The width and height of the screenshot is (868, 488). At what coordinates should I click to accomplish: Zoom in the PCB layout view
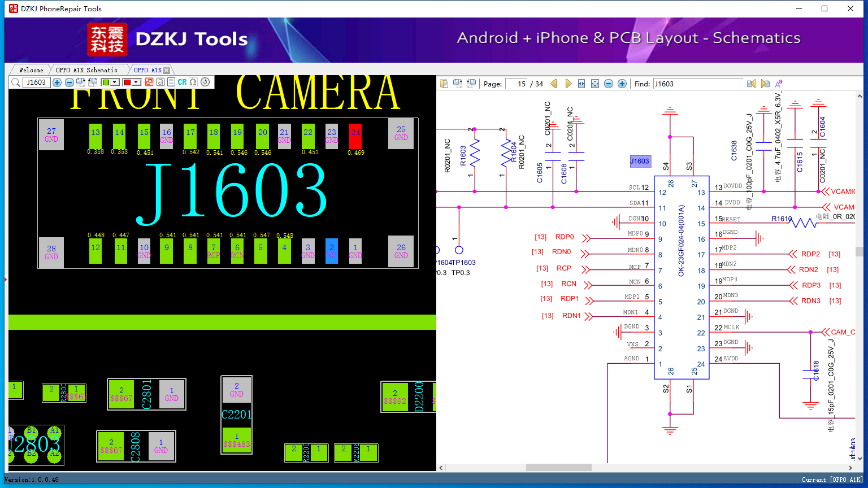coord(57,82)
